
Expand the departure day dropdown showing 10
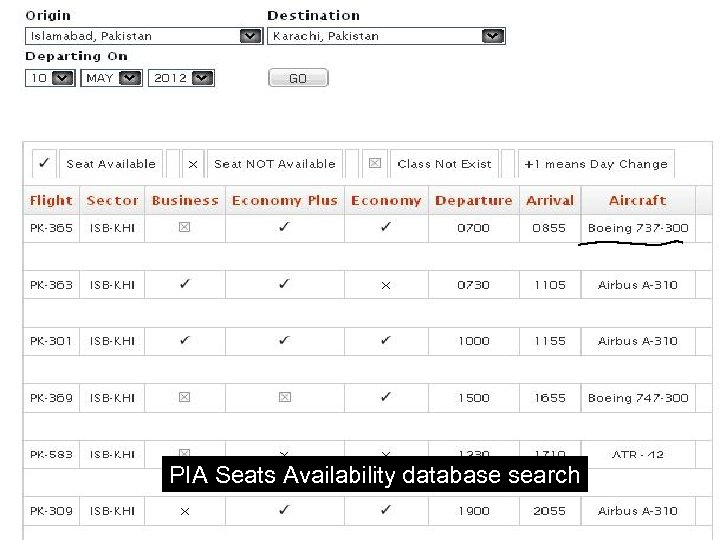(x=50, y=78)
